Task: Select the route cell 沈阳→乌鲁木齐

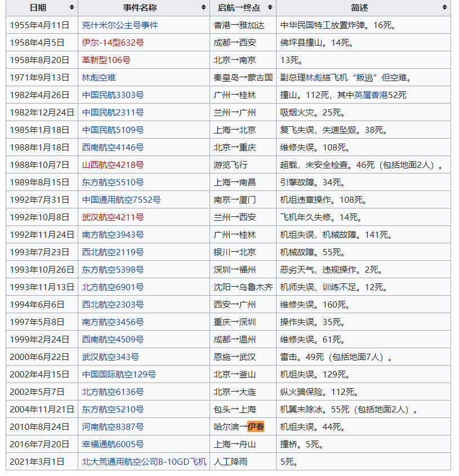Action: (243, 287)
